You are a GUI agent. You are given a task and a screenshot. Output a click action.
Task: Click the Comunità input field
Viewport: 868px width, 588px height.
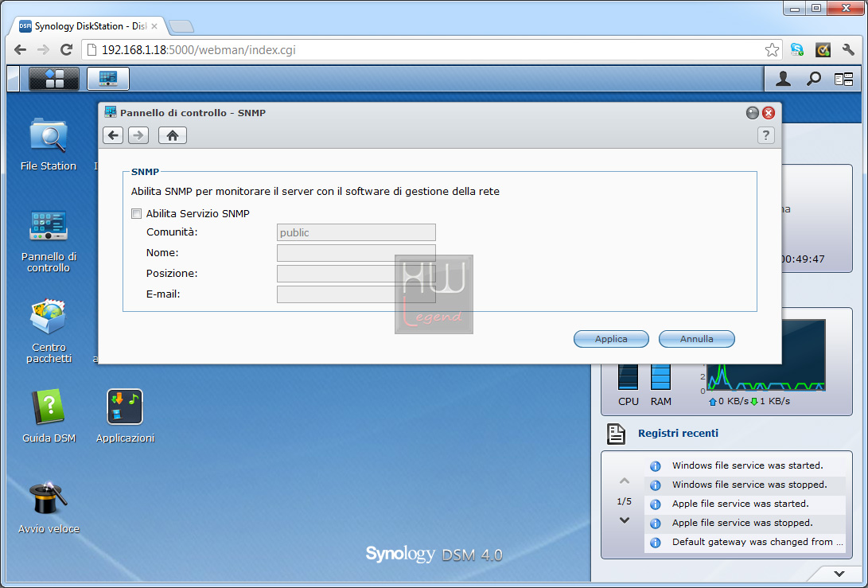(356, 232)
